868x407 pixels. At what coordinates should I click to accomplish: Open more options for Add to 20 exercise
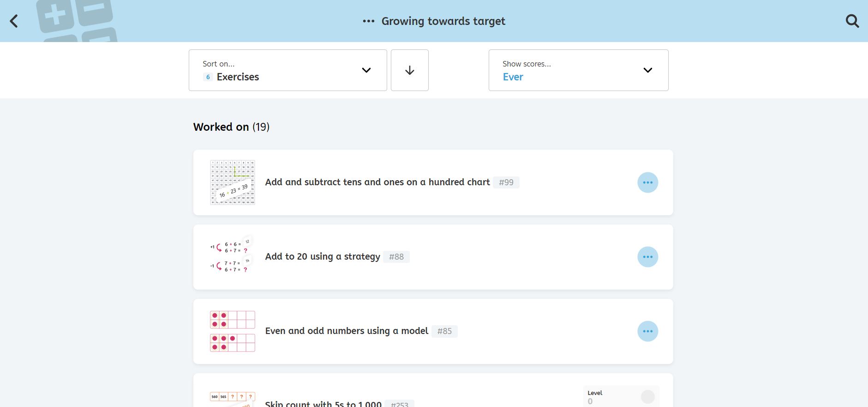pos(647,257)
